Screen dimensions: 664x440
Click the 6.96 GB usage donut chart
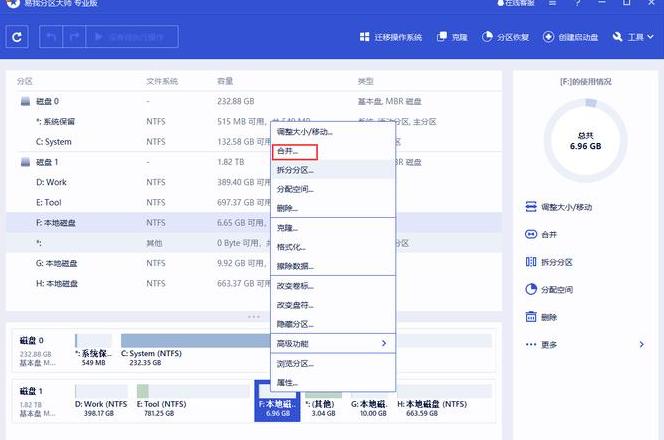(585, 141)
